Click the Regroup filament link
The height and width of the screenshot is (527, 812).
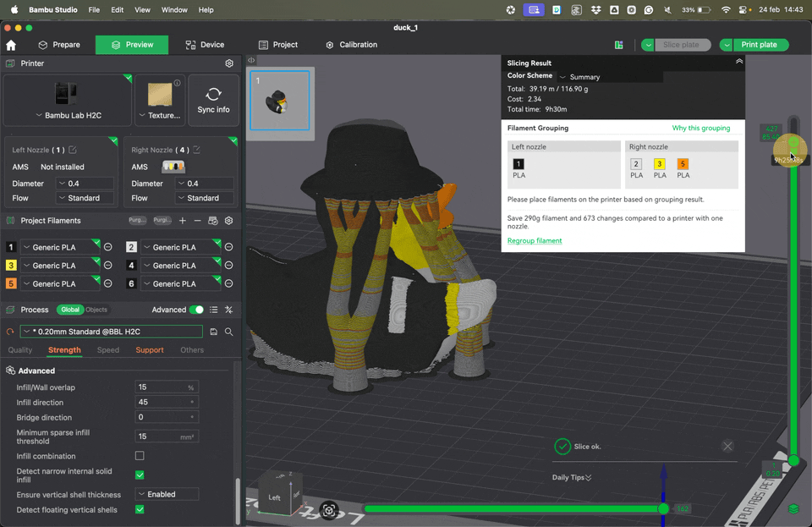(x=535, y=241)
